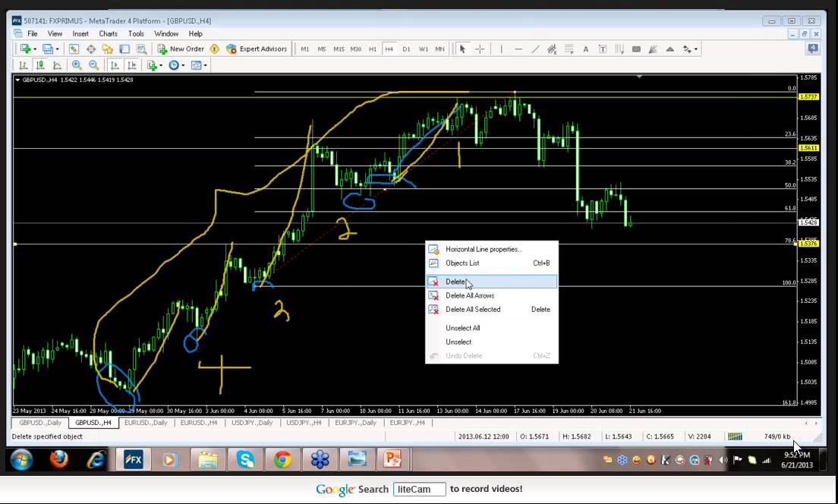Click the '749/0 kb' status bar entry
This screenshot has width=838, height=504.
[x=777, y=436]
